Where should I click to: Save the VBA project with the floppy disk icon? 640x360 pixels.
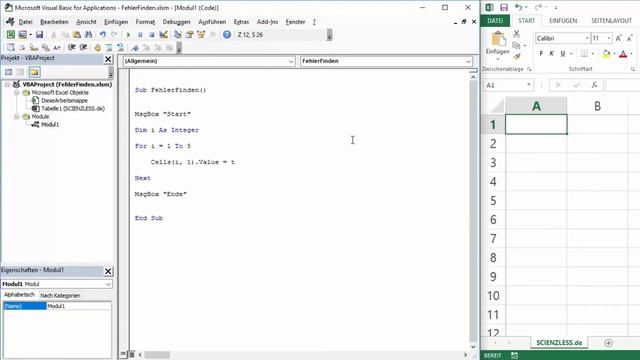(x=39, y=35)
